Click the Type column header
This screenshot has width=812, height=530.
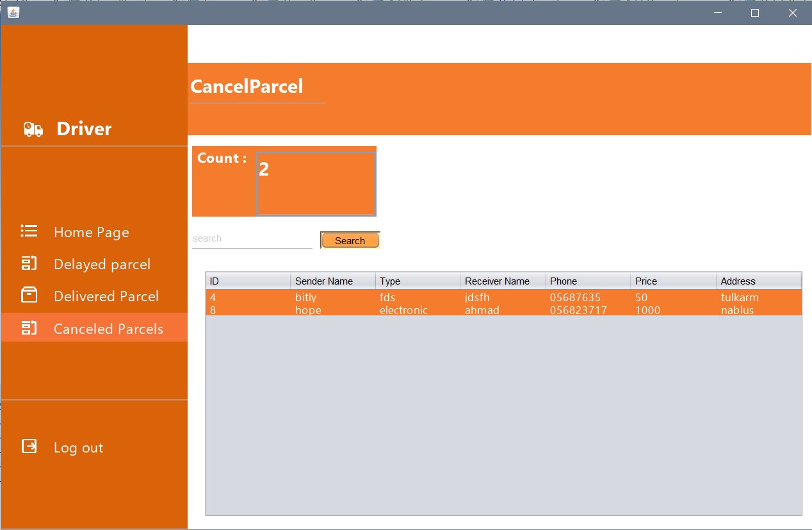418,281
